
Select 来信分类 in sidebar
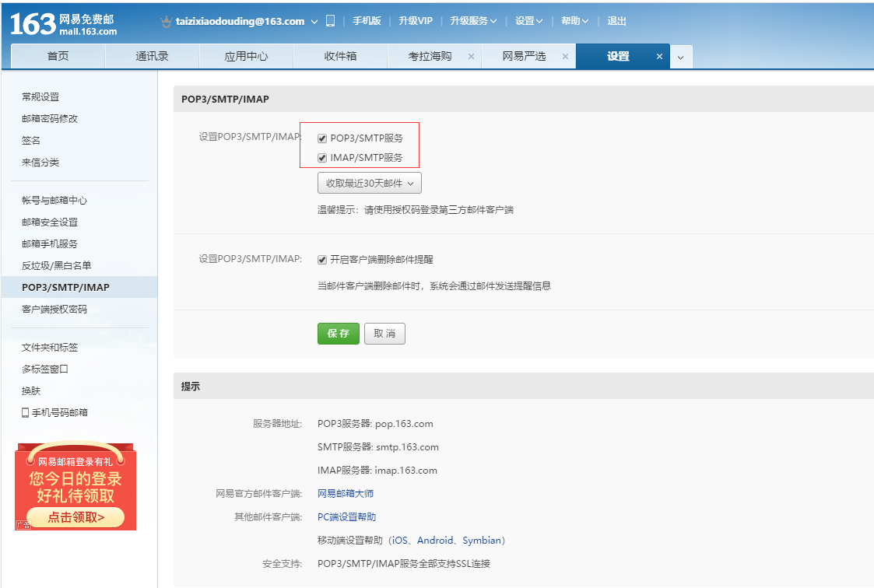point(40,163)
